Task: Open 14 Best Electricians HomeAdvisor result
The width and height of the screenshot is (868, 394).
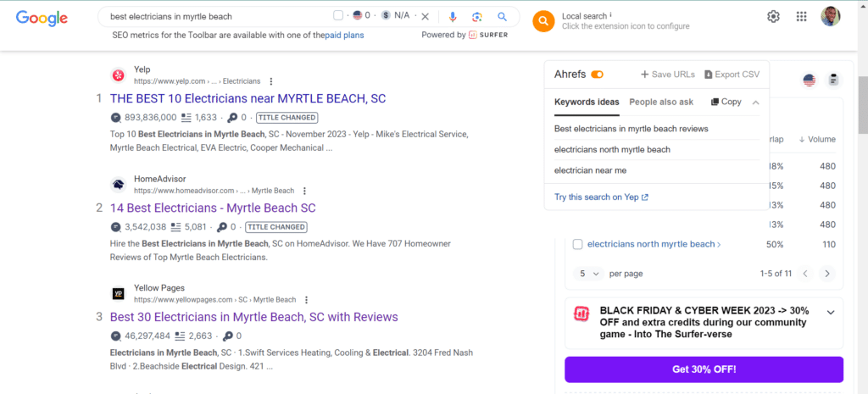Action: 213,208
